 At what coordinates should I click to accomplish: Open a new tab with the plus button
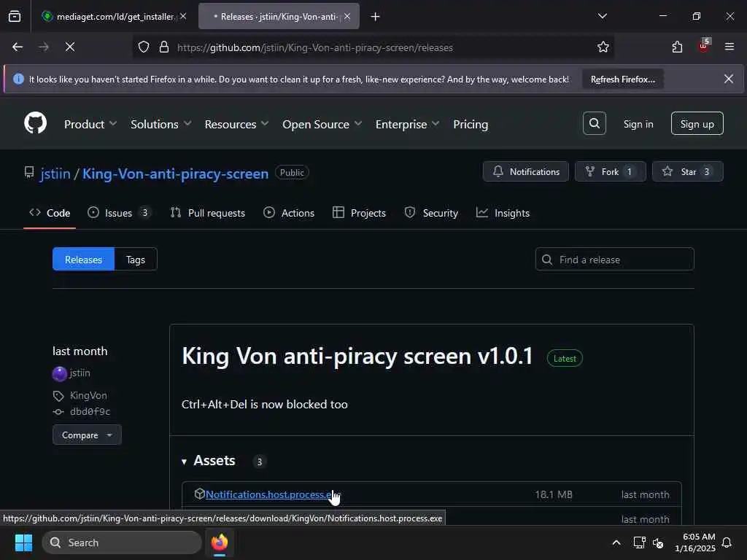tap(375, 17)
